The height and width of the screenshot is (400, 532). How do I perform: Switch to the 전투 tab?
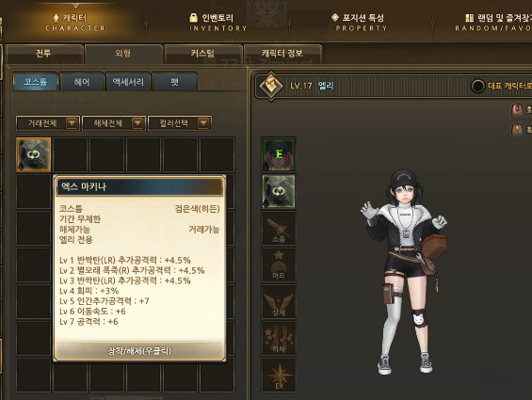pyautogui.click(x=44, y=54)
